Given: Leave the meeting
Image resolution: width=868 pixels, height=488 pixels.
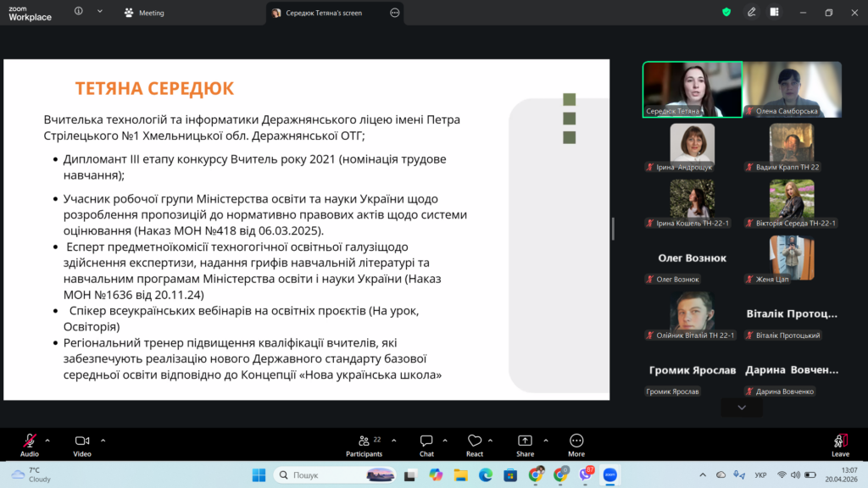Looking at the screenshot, I should 840,442.
